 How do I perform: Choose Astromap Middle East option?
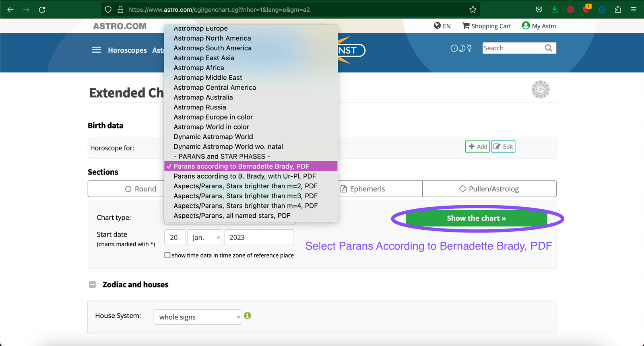(251, 78)
